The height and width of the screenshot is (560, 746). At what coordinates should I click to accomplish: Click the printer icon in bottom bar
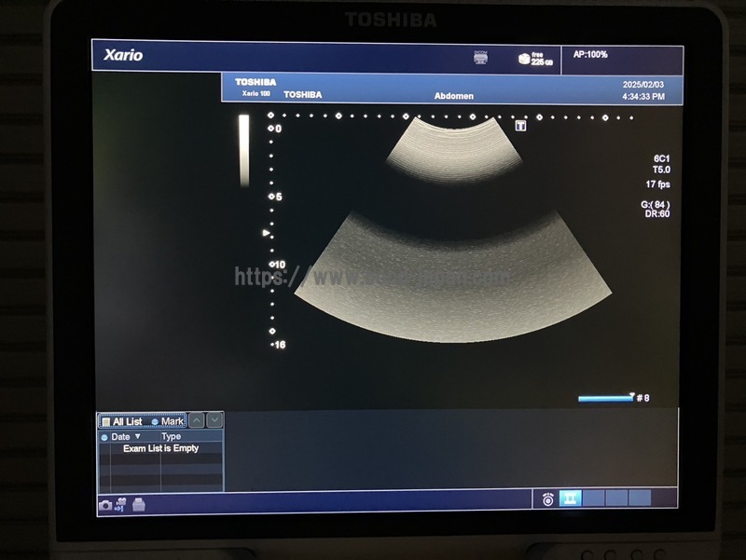[x=138, y=505]
